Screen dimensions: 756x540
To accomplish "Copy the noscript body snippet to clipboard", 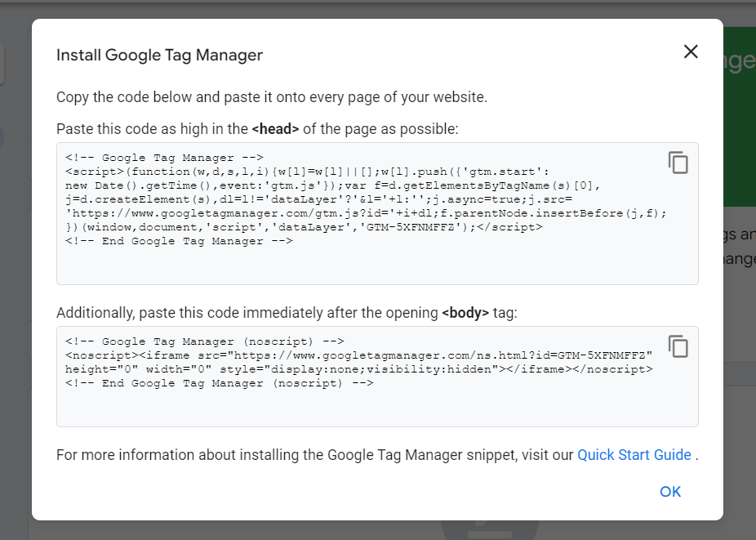I will click(678, 346).
